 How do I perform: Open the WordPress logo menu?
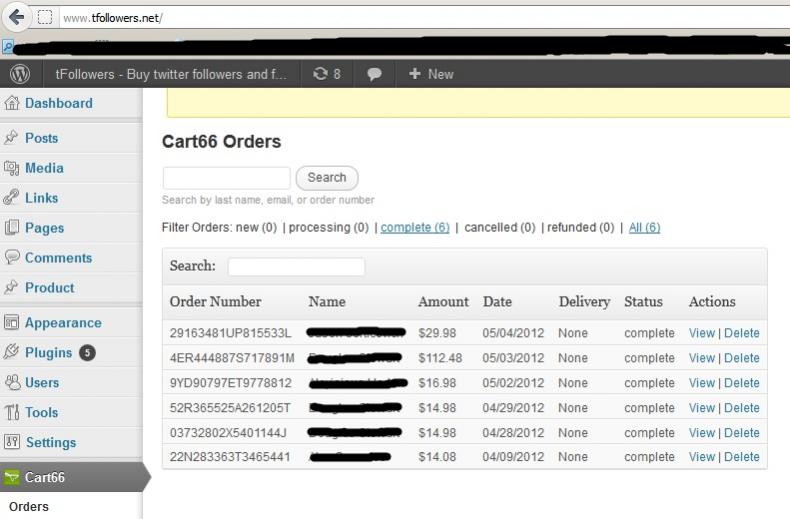coord(20,74)
